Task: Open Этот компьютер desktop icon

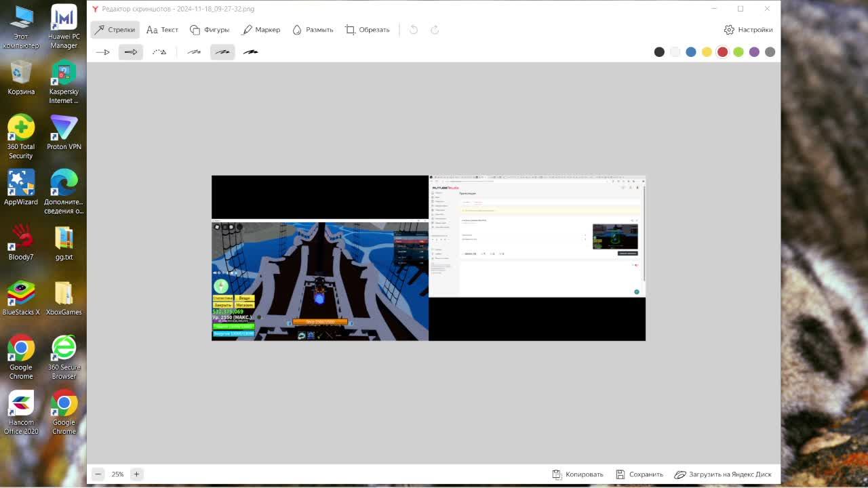Action: (21, 27)
